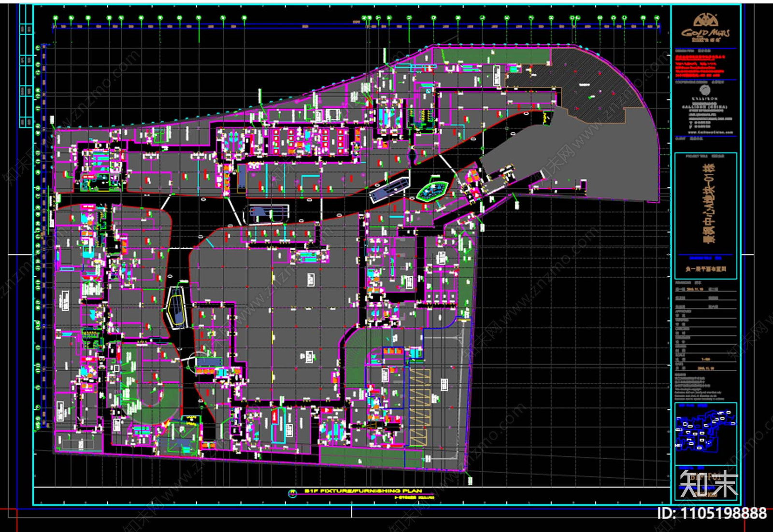Click the yellow hatched parking bays

point(419,407)
